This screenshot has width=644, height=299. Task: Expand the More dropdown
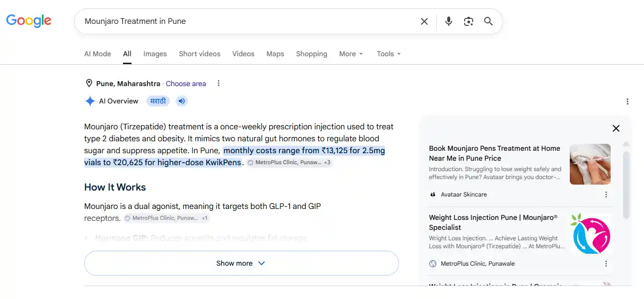pos(351,54)
